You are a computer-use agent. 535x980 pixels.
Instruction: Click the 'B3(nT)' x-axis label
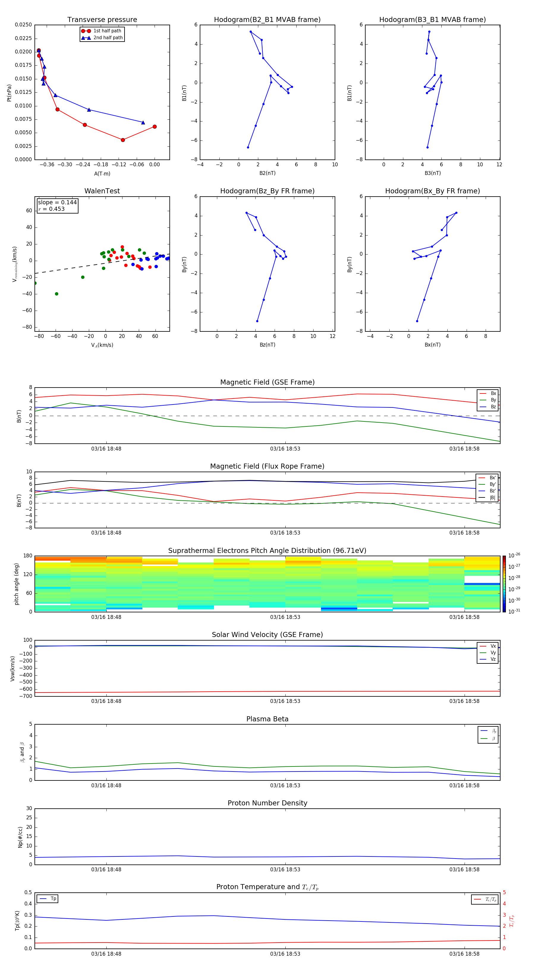coord(432,173)
